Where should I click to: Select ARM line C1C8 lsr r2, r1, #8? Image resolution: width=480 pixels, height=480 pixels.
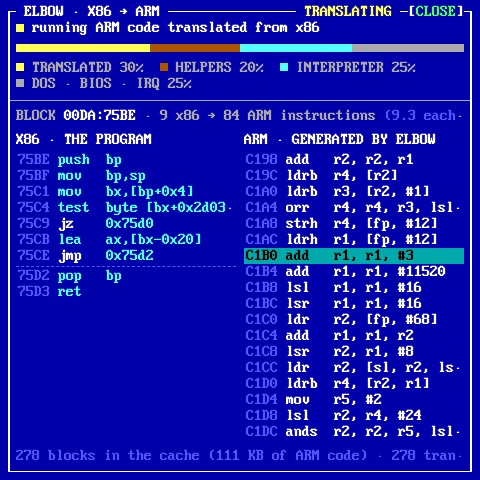(354, 351)
